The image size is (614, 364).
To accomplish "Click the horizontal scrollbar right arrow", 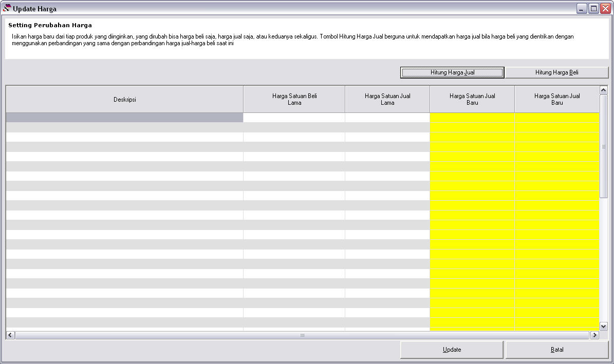I will (x=594, y=335).
